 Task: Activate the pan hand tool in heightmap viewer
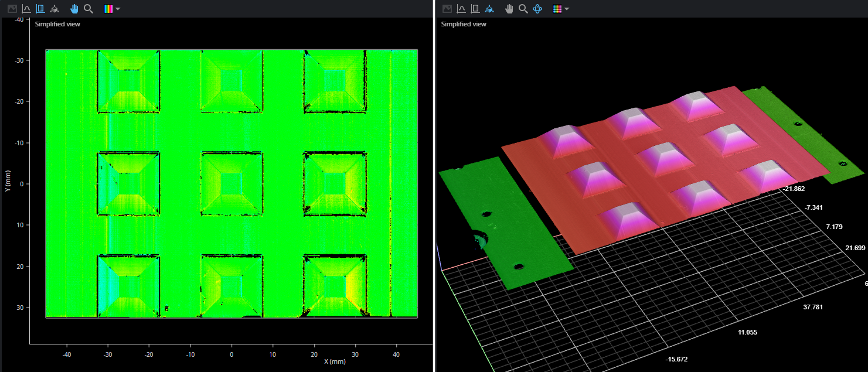[74, 9]
